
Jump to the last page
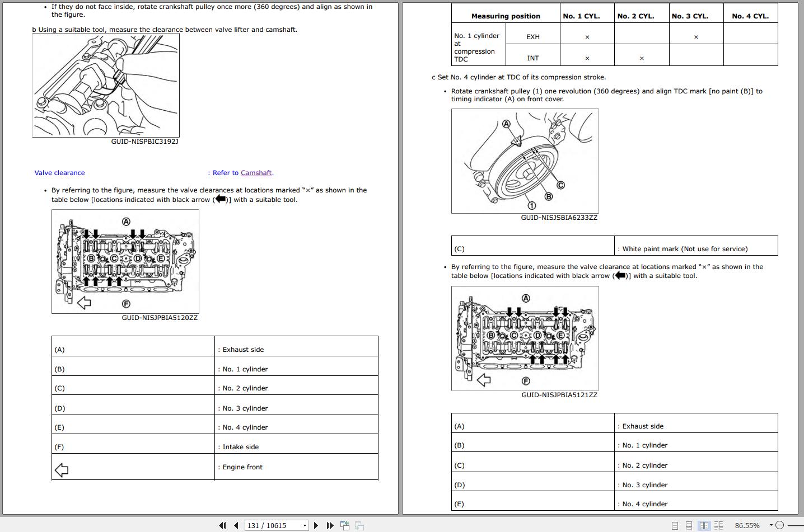pos(329,525)
